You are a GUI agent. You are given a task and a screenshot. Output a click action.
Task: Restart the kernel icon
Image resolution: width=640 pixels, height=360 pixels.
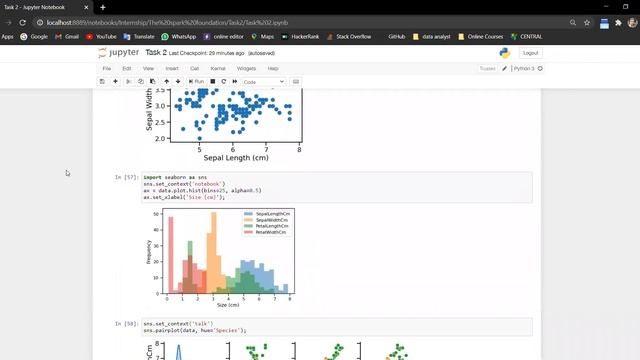pyautogui.click(x=224, y=82)
